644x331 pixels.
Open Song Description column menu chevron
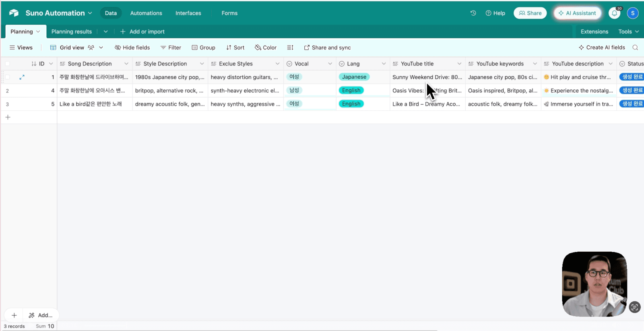(126, 64)
